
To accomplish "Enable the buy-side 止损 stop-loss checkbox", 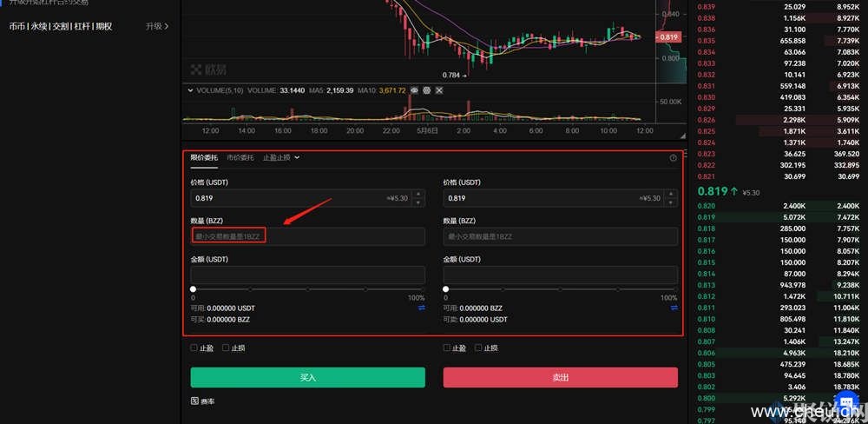I will click(227, 348).
